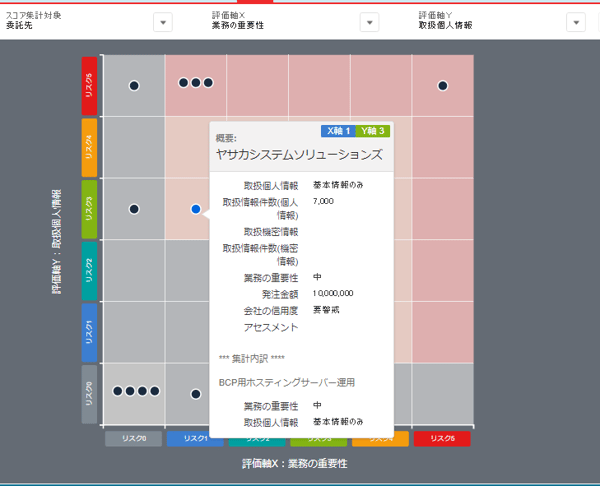Select green リスク3 label on Y axis
This screenshot has height=486, width=600.
90,209
